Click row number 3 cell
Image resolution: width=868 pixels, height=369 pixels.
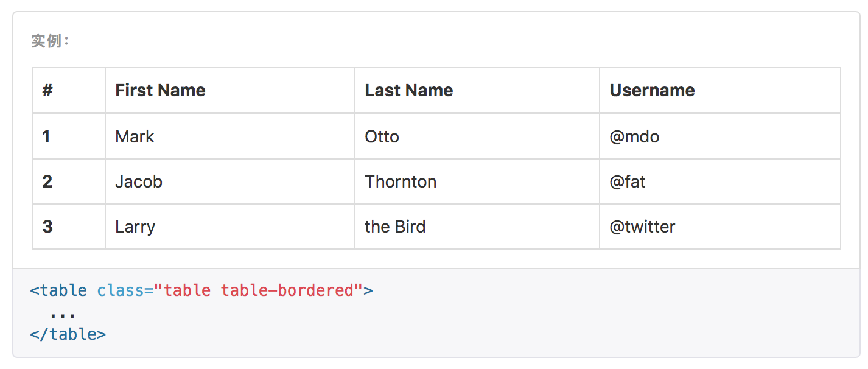click(69, 227)
